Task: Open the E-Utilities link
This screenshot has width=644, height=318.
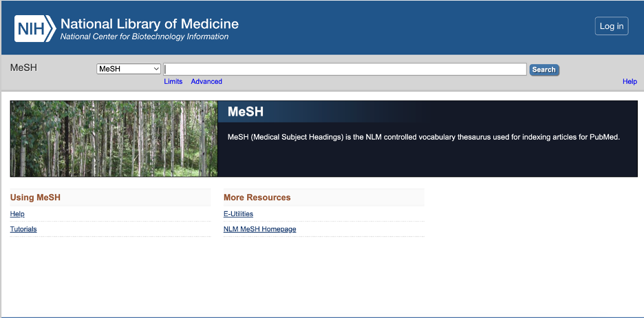Action: coord(238,213)
